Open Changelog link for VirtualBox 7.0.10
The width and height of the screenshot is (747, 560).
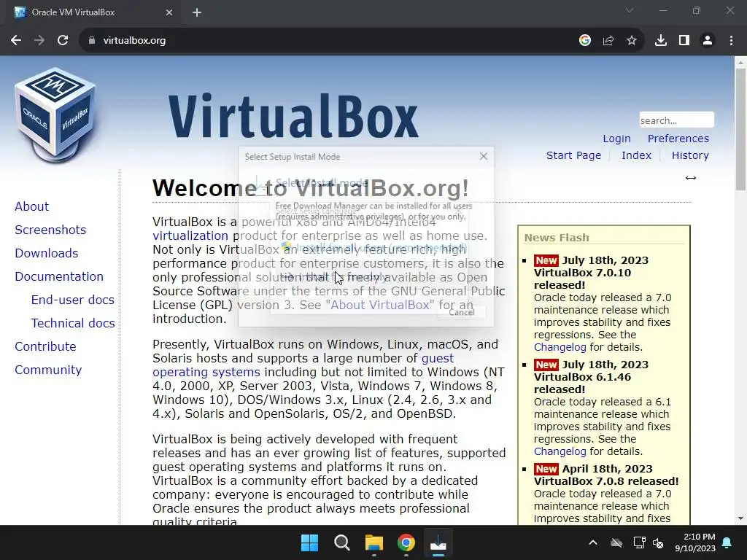pos(560,347)
